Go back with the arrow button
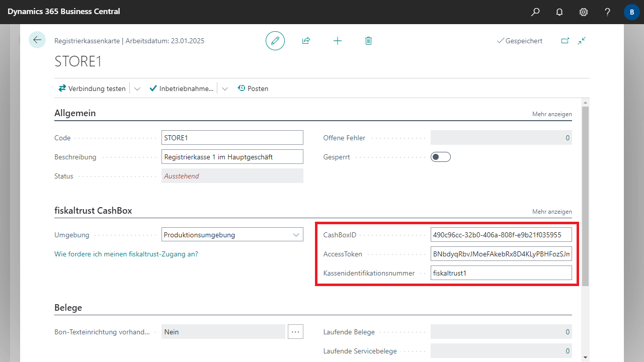Image resolution: width=644 pixels, height=362 pixels. 37,40
